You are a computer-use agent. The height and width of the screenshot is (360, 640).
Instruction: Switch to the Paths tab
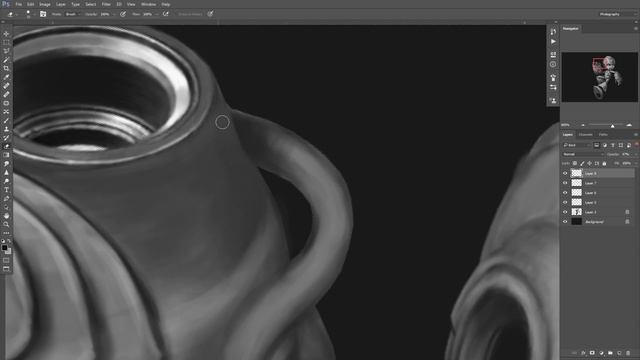603,135
